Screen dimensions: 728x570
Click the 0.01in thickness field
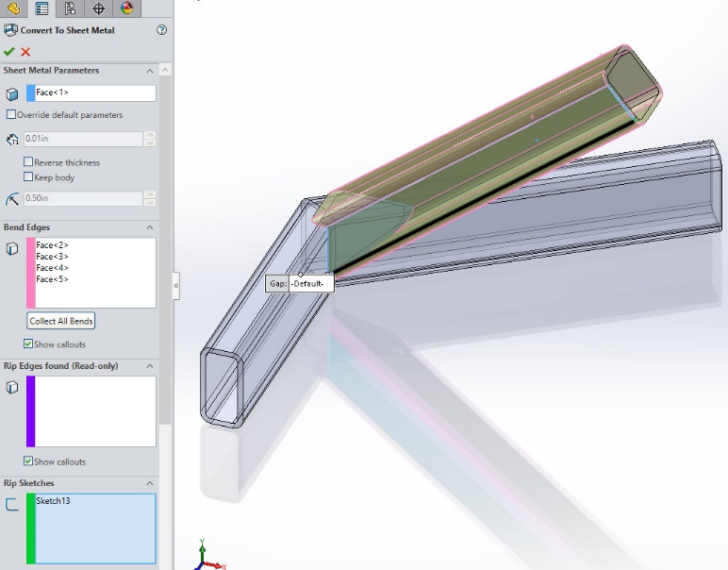click(x=83, y=139)
